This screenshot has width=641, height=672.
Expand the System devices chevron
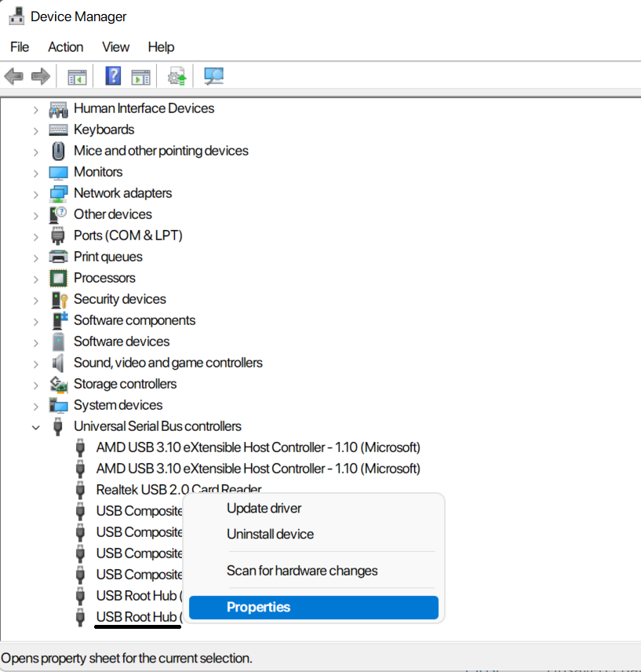[x=35, y=407]
